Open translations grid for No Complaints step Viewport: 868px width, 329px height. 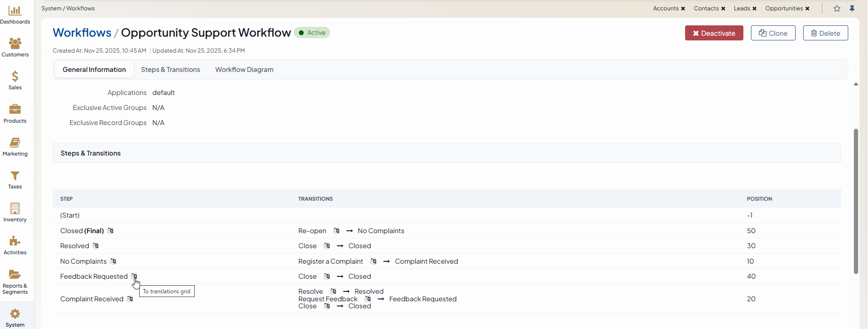(x=113, y=261)
